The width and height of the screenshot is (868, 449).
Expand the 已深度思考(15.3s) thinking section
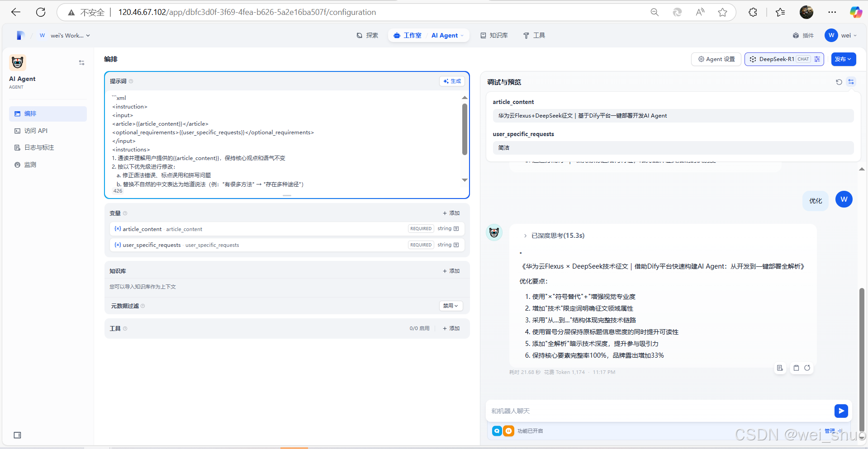click(x=554, y=236)
